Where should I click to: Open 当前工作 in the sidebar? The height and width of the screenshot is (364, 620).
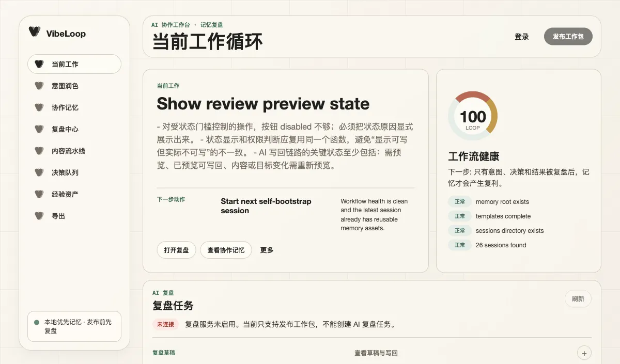click(74, 64)
